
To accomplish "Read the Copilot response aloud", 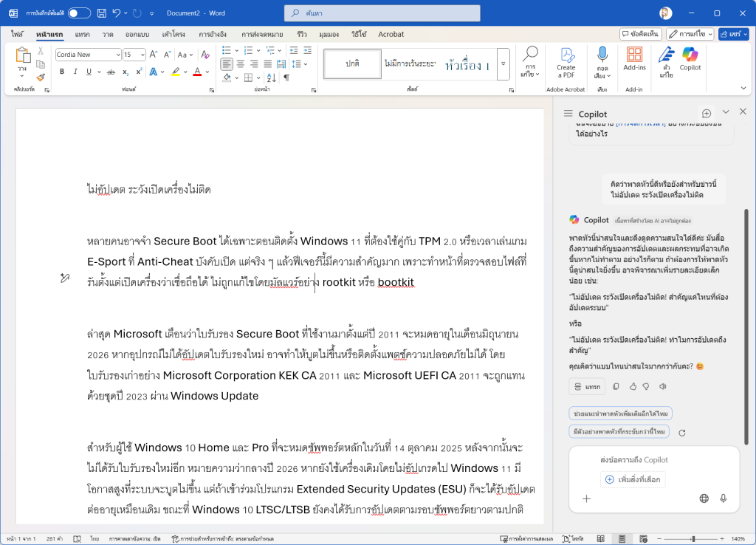I will point(663,386).
